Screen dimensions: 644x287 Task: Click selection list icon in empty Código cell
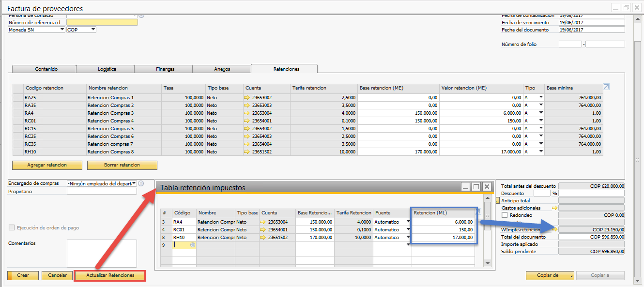pyautogui.click(x=193, y=245)
